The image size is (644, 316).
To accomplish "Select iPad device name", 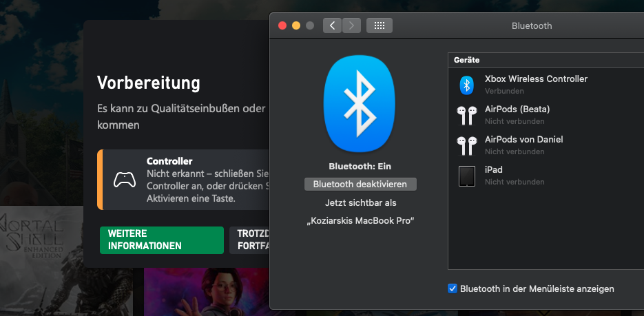I will click(x=494, y=169).
